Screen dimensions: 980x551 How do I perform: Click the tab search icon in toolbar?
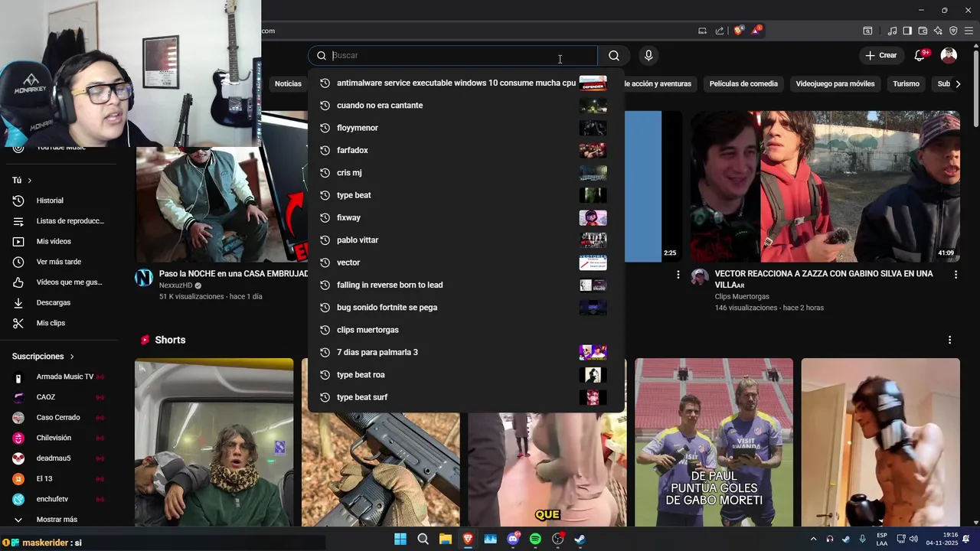click(867, 31)
